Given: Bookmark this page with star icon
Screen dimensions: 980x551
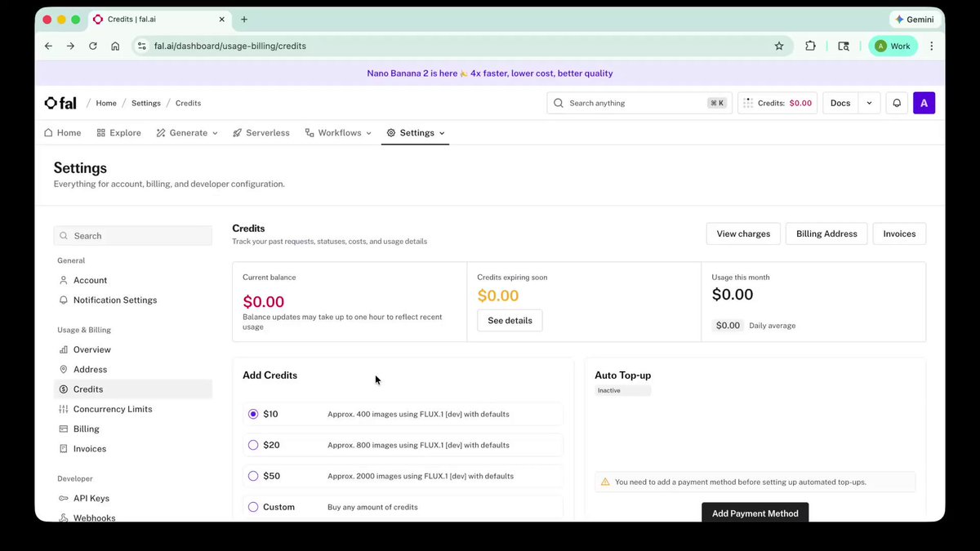Looking at the screenshot, I should (x=779, y=46).
